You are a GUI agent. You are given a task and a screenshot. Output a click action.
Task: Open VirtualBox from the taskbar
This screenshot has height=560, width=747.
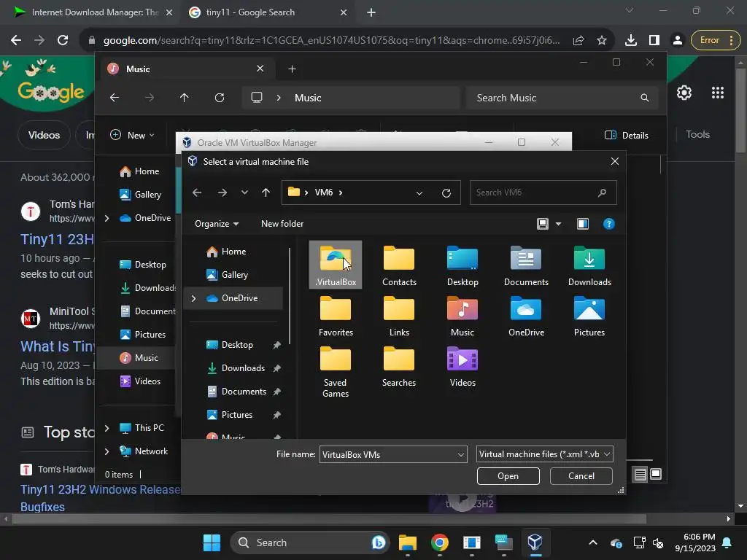click(x=535, y=542)
